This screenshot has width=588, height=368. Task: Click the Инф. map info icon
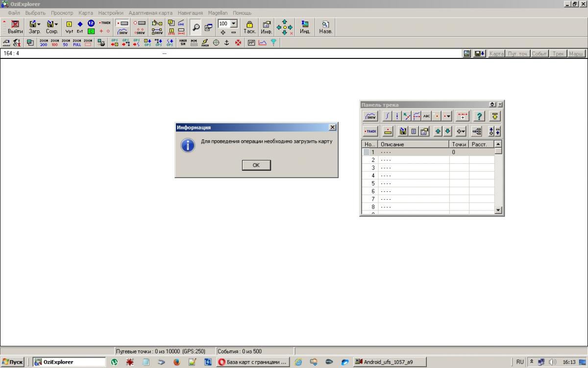266,26
